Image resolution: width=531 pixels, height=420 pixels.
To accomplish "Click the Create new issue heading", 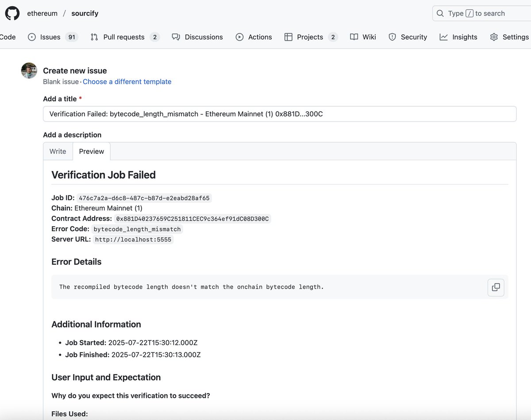I will tap(75, 71).
